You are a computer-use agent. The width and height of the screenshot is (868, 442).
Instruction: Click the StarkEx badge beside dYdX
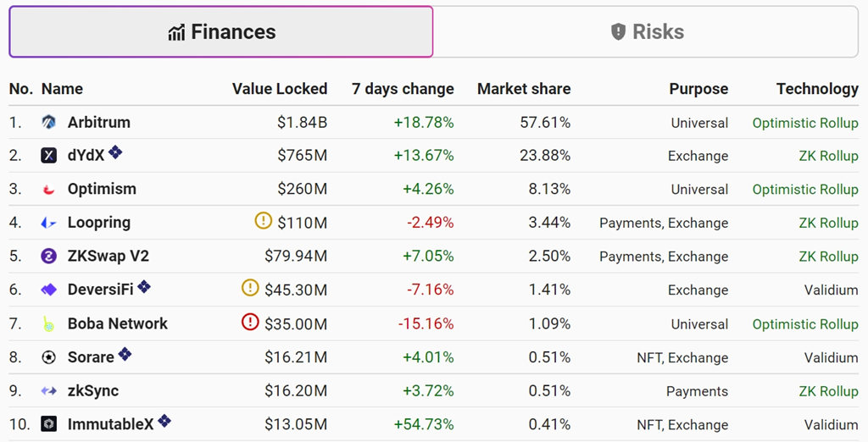[115, 152]
